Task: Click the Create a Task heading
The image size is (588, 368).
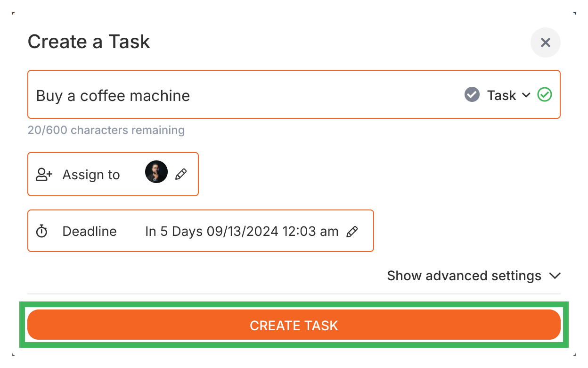Action: coord(89,42)
